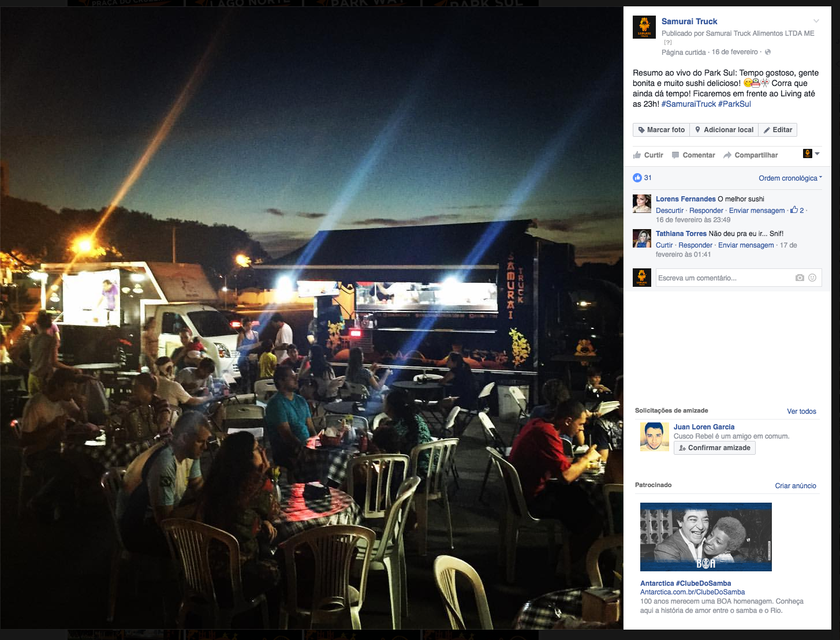The height and width of the screenshot is (640, 840).
Task: Open the #ParkSul hashtag link
Action: tap(734, 104)
